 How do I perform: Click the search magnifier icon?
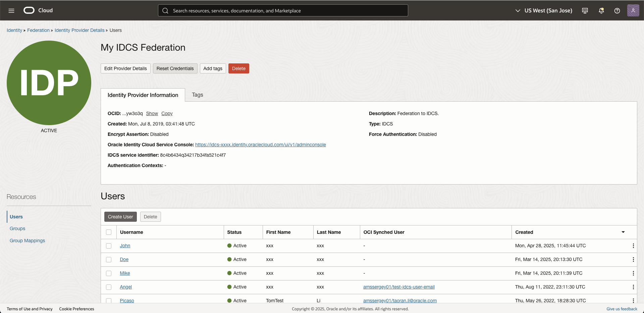click(x=165, y=10)
